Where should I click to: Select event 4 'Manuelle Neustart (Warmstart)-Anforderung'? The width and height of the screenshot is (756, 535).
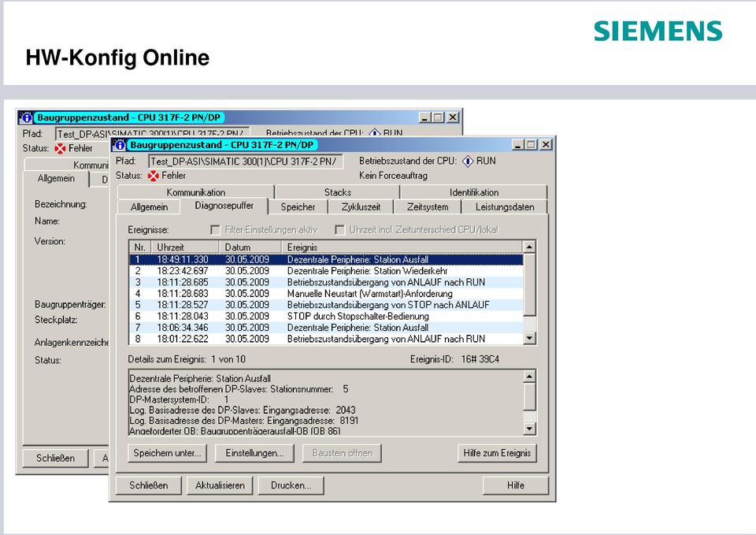point(326,294)
